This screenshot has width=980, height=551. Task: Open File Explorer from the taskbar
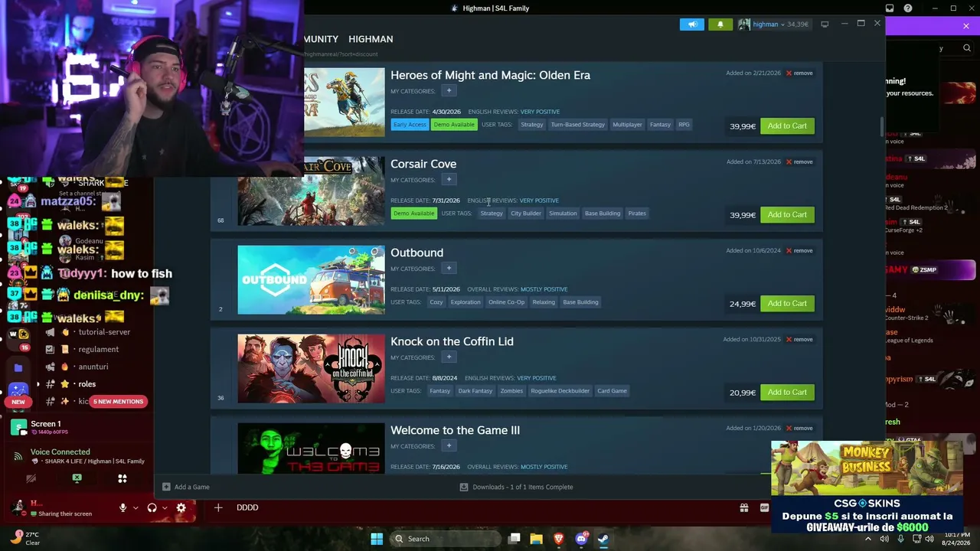pos(536,539)
